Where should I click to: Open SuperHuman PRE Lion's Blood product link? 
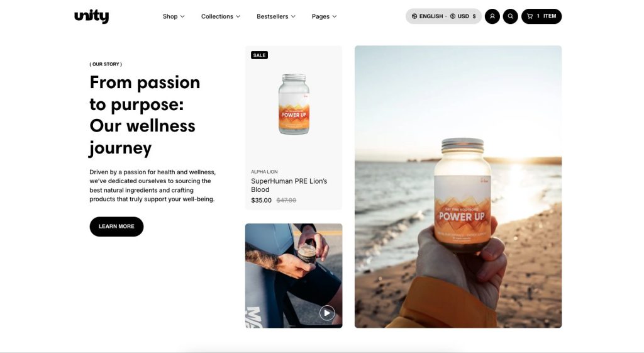(x=289, y=186)
